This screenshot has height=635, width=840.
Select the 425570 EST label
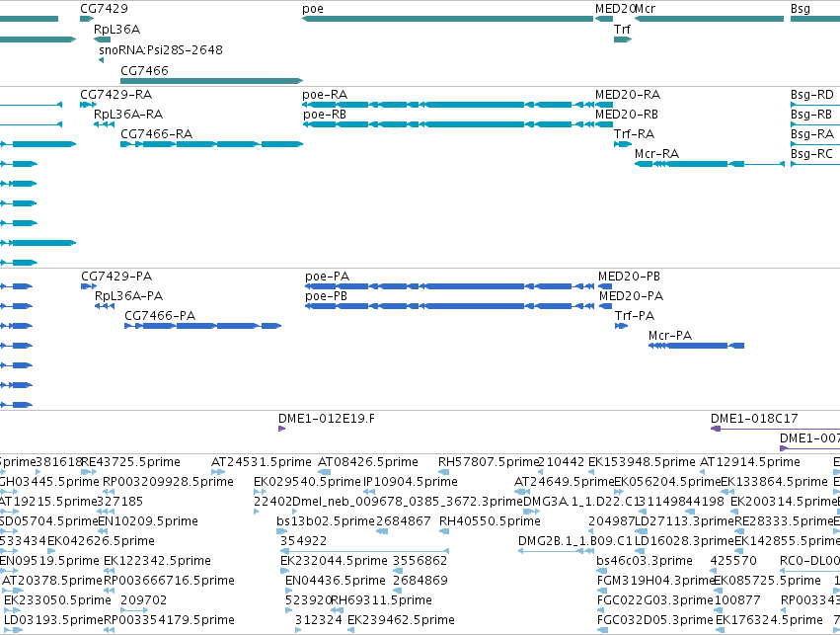point(733,561)
